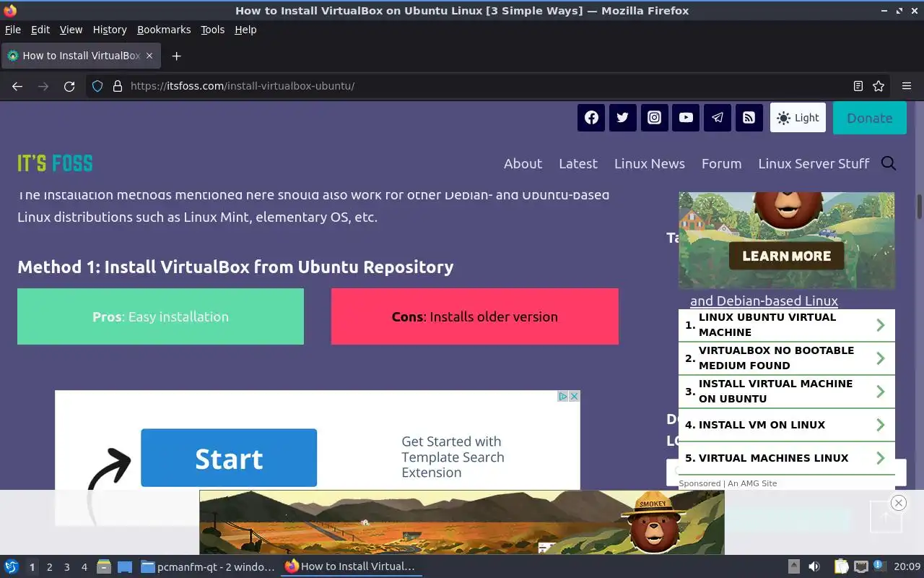Open the Linux News navigation link
This screenshot has width=924, height=578.
pos(650,163)
